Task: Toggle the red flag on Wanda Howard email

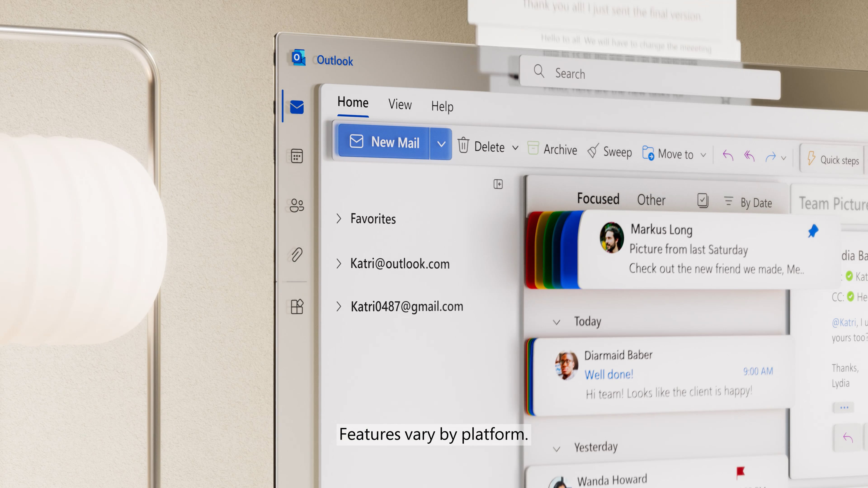Action: tap(740, 472)
